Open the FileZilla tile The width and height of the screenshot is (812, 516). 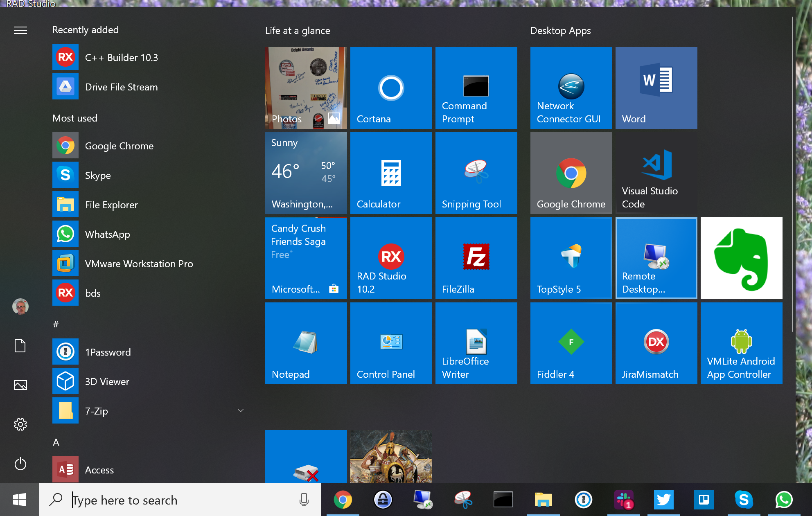476,258
